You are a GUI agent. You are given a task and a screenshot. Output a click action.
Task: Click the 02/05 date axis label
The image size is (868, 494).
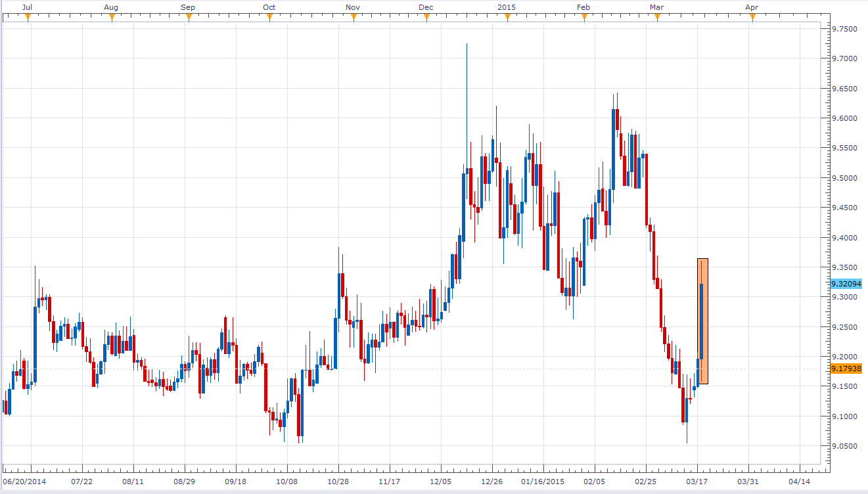coord(595,482)
